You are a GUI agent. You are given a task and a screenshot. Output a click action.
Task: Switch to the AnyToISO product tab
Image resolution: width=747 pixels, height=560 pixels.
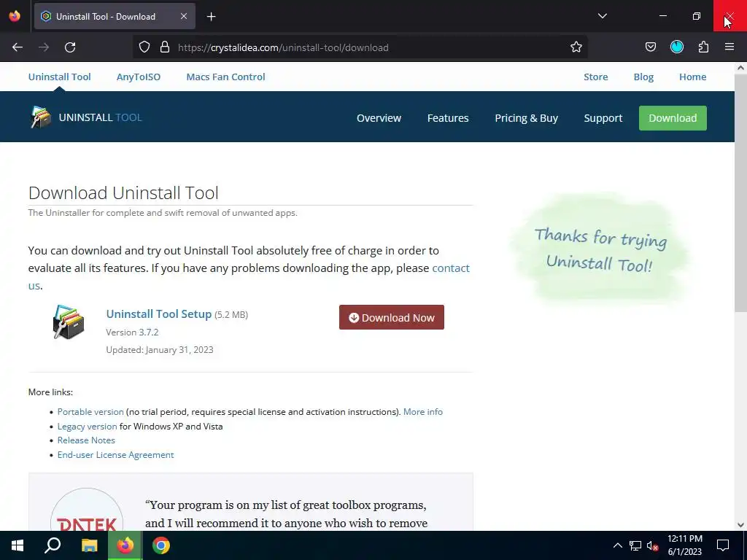139,77
